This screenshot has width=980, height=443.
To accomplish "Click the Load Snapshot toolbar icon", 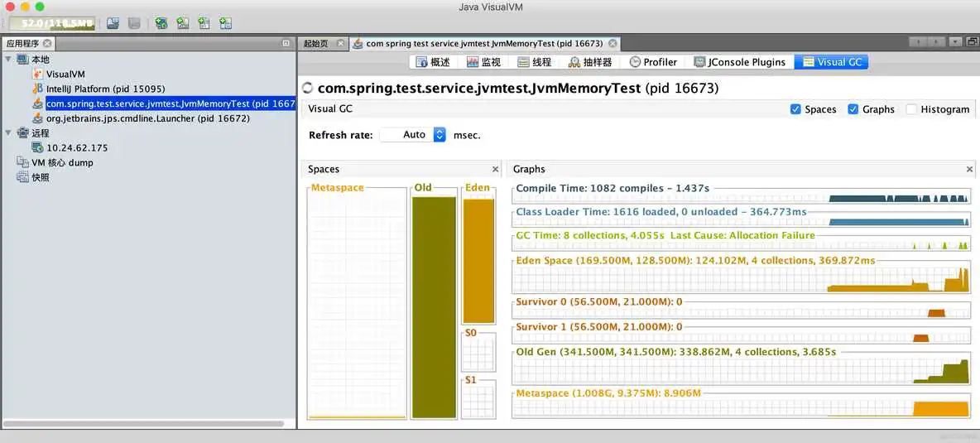I will [x=113, y=23].
